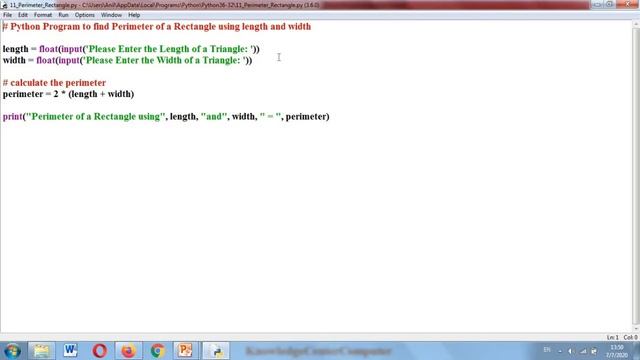Open Windows Explorer from the taskbar

point(42,351)
